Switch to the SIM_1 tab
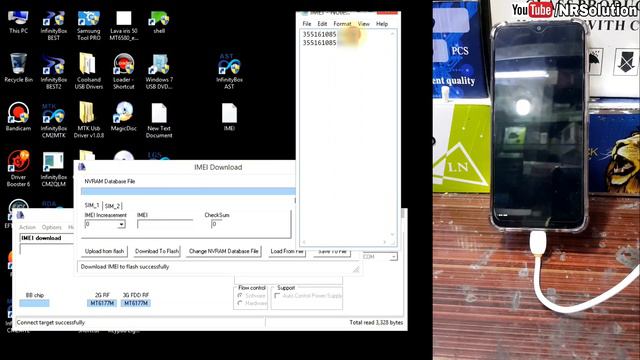The height and width of the screenshot is (360, 640). 92,205
